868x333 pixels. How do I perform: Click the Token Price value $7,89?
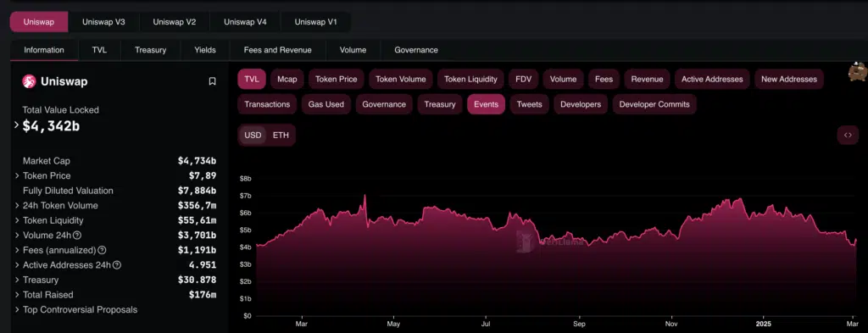203,176
